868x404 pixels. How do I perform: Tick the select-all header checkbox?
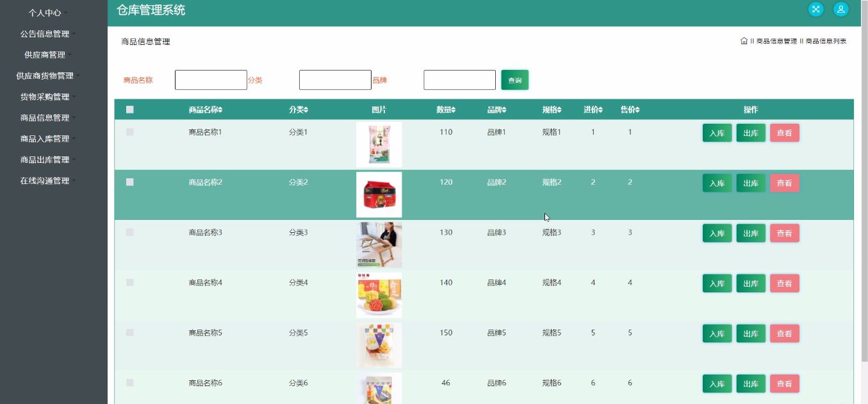(130, 110)
